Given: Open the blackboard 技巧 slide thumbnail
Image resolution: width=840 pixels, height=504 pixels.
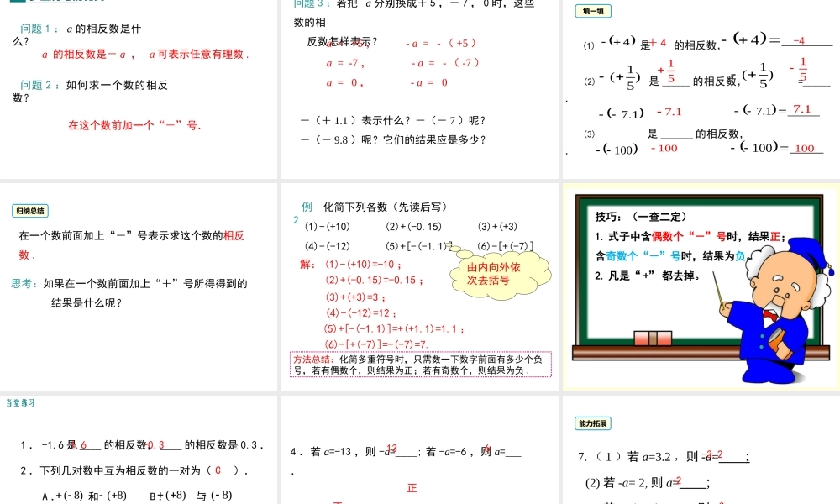Looking at the screenshot, I should pyautogui.click(x=701, y=286).
